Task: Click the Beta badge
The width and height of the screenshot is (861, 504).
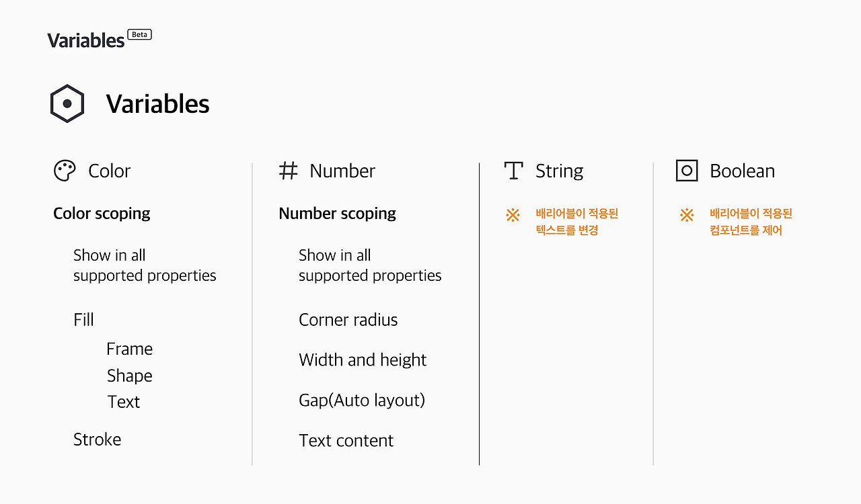Action: (139, 35)
